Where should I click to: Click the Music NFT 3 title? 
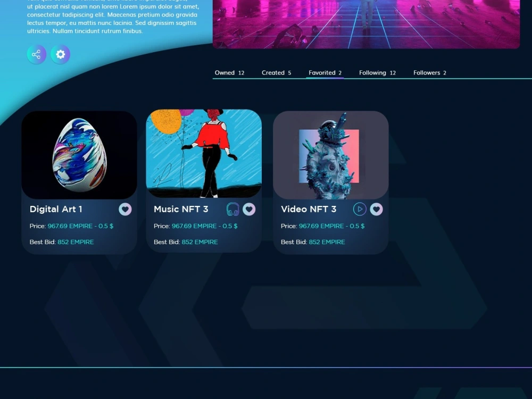coord(181,209)
